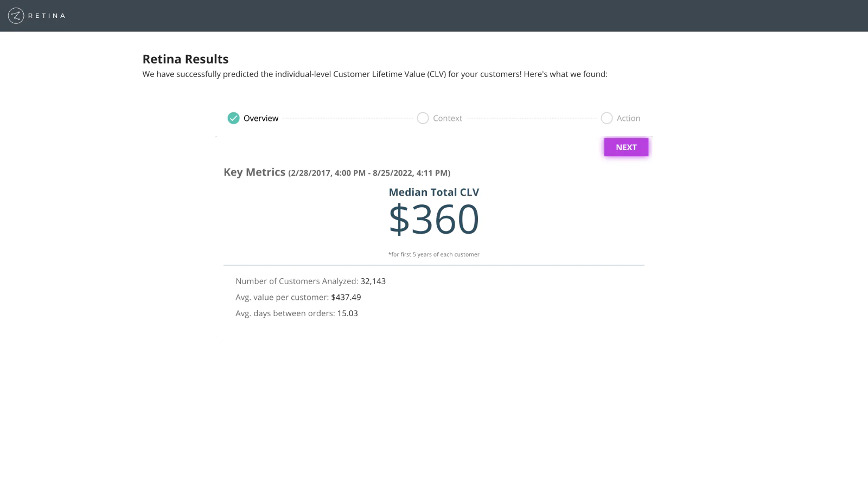
Task: Click the circled Z emblem in the header
Action: (17, 16)
